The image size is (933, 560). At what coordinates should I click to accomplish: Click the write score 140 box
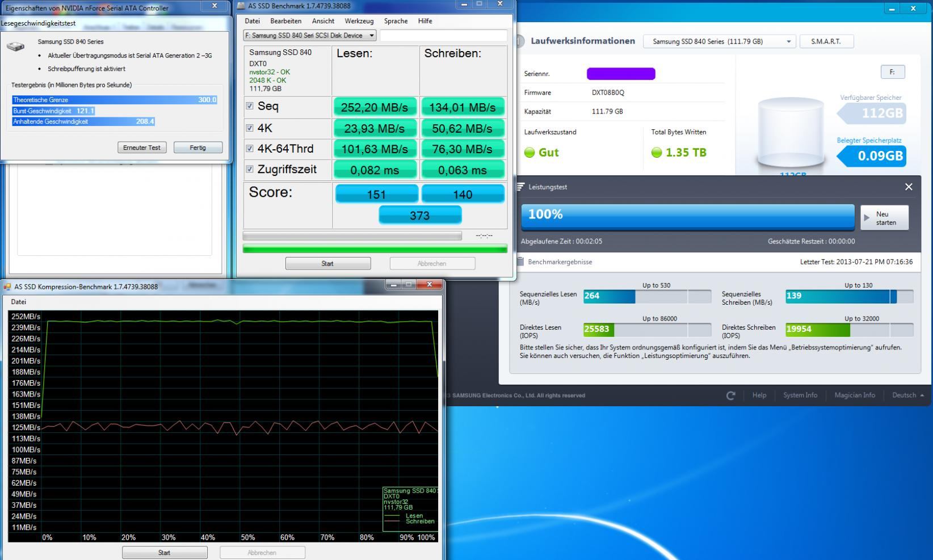[x=463, y=194]
